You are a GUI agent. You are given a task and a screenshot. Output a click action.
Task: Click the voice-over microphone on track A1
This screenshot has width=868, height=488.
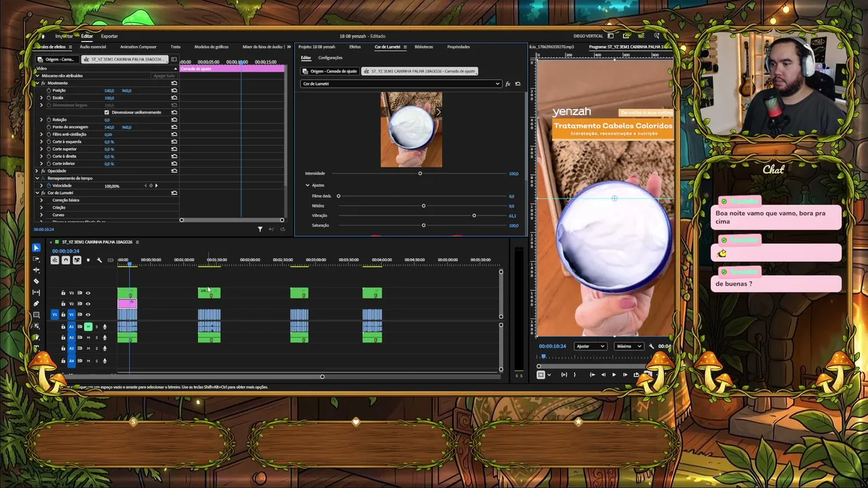click(x=104, y=327)
